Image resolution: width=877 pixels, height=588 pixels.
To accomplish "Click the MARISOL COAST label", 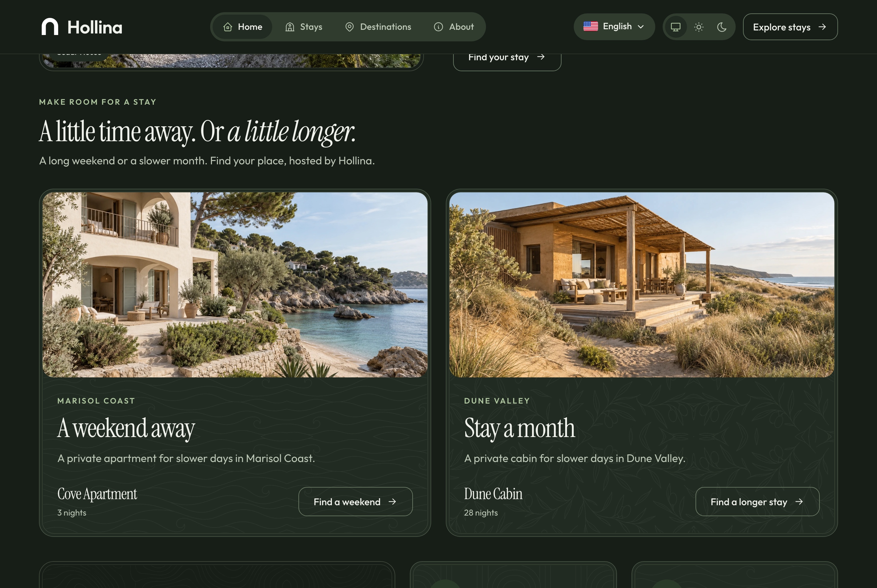I will point(96,401).
